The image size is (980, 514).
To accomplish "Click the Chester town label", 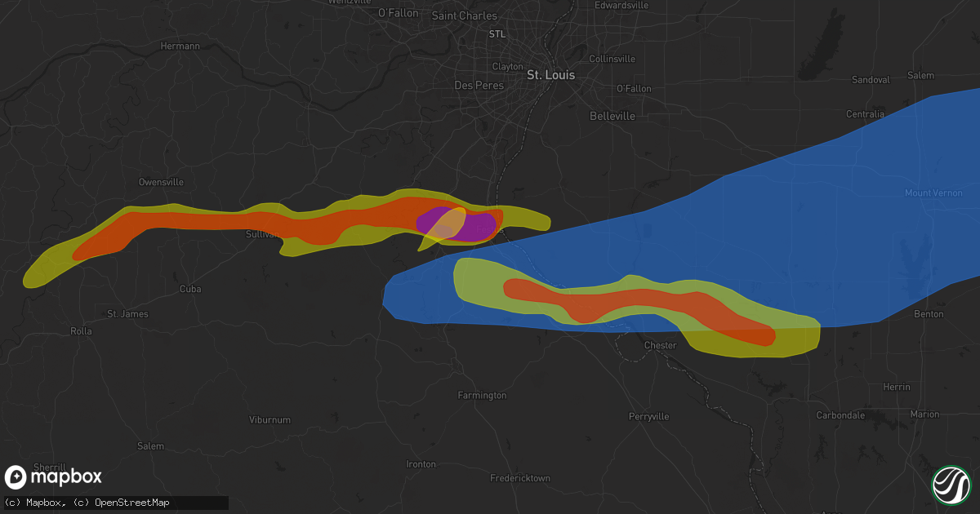I will tap(660, 346).
